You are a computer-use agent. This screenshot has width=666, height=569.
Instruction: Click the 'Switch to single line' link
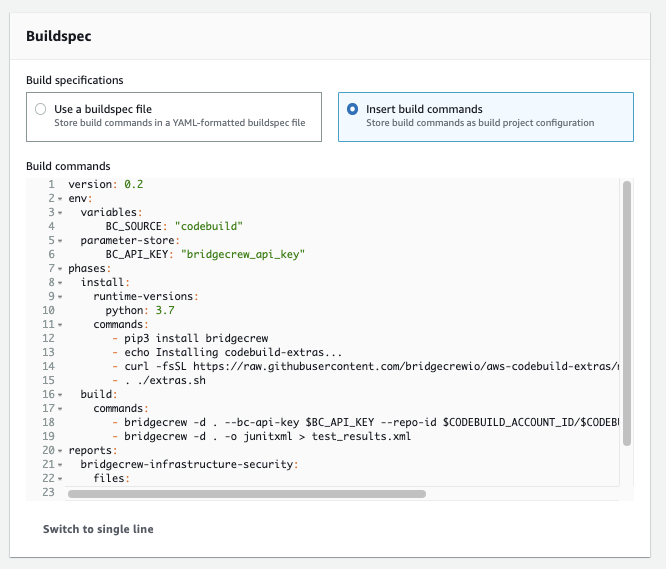point(98,528)
